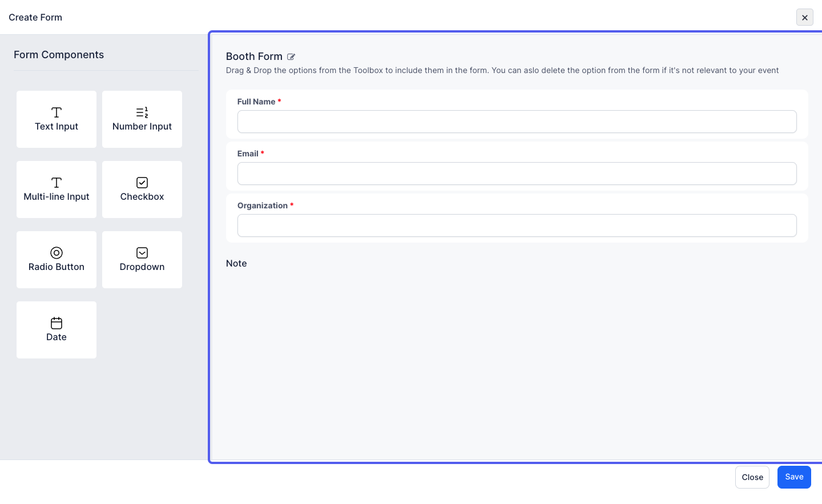The image size is (822, 504).
Task: Pick the Radio Button component icon
Action: click(x=57, y=253)
